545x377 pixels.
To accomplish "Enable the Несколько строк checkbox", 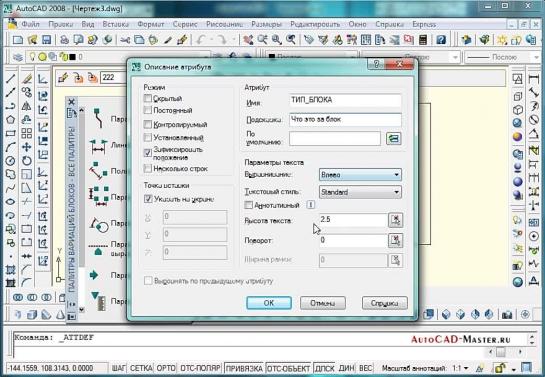I will (148, 169).
